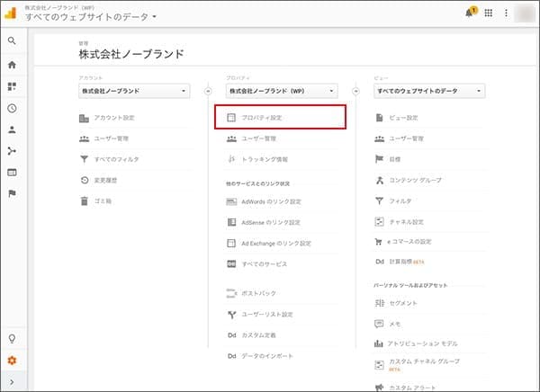540x392 pixels.
Task: Click the page title 株式会社ノーブランド
Action: tap(131, 54)
